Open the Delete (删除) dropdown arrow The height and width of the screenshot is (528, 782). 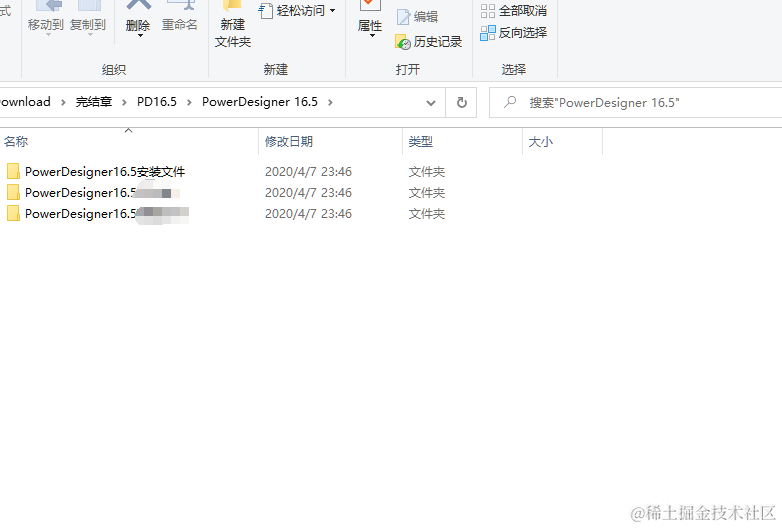[140, 35]
